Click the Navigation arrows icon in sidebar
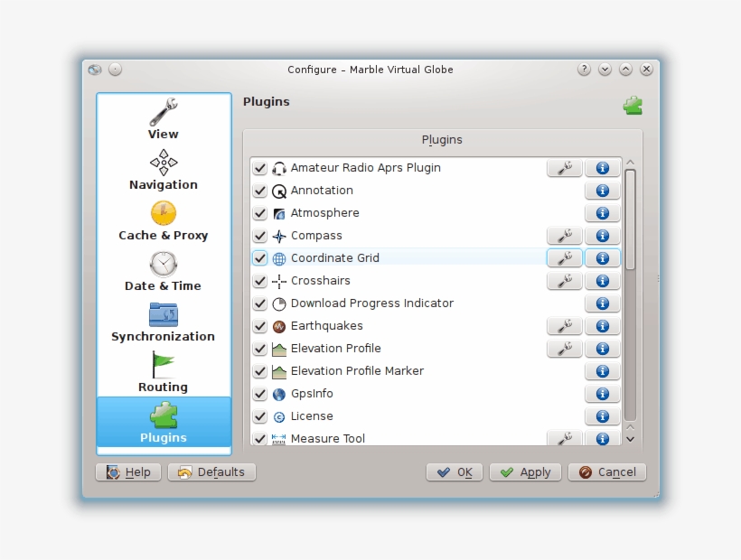 (x=163, y=163)
